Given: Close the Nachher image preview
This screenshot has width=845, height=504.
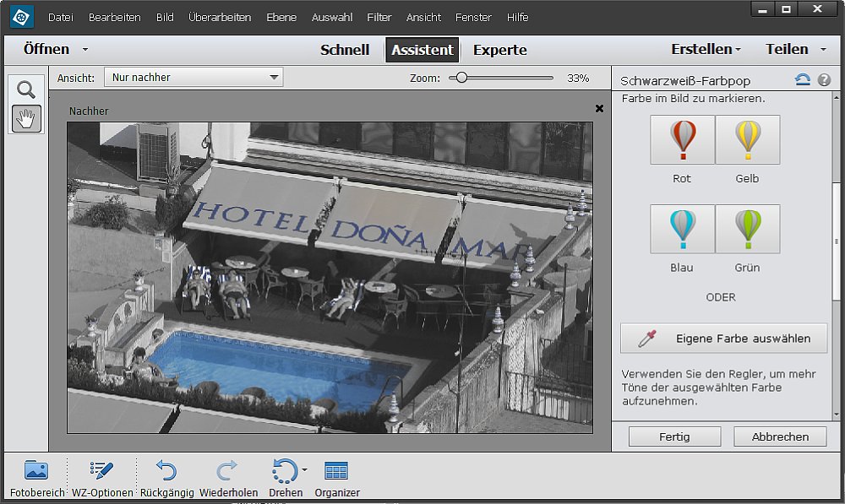Looking at the screenshot, I should (599, 109).
